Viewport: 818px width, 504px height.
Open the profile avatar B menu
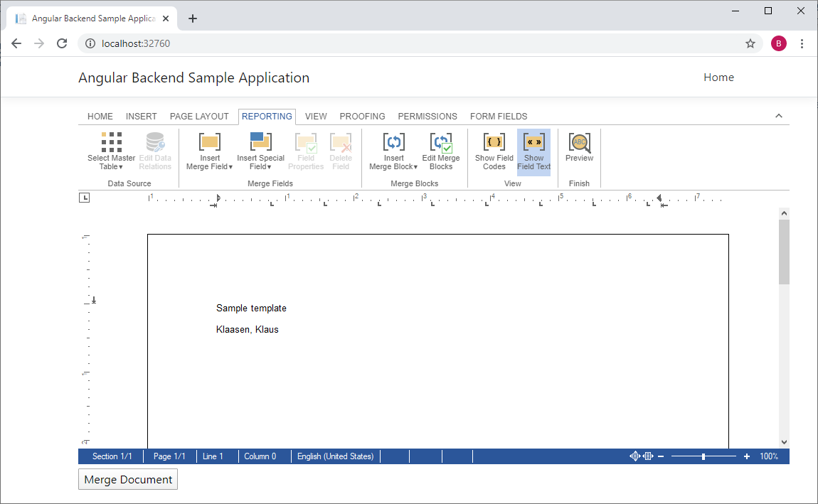pyautogui.click(x=778, y=43)
